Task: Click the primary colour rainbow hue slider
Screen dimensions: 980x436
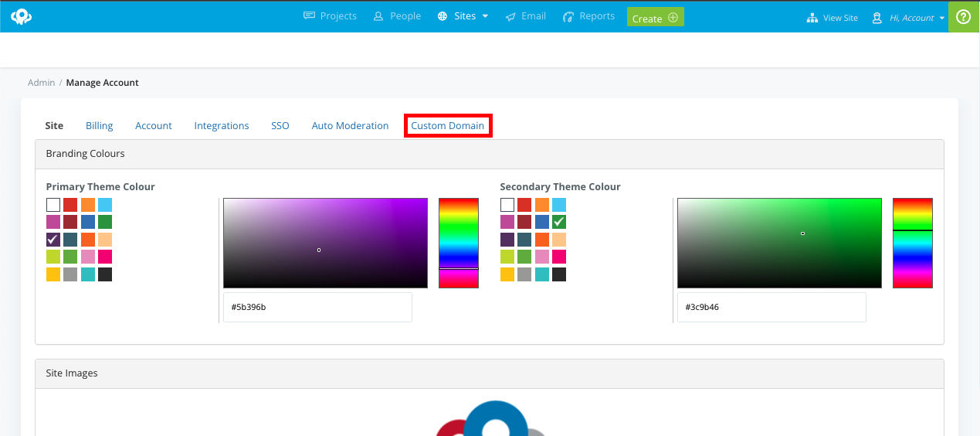Action: click(x=459, y=243)
